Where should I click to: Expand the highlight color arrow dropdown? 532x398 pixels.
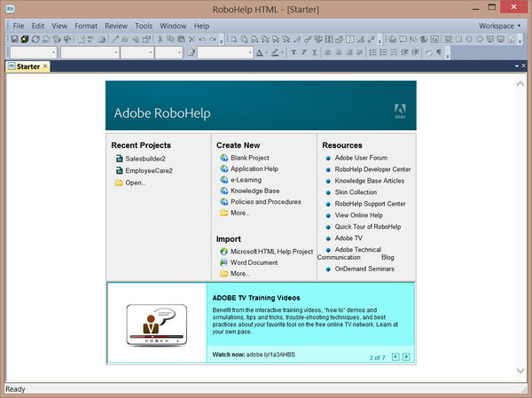coord(282,53)
